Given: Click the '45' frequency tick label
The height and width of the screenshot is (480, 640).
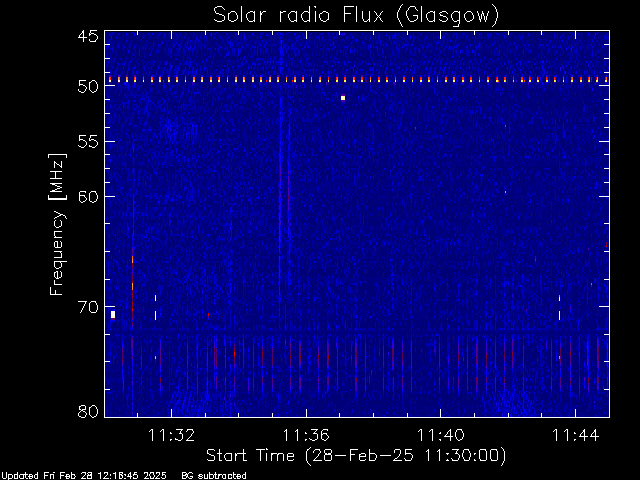Looking at the screenshot, I should [88, 36].
